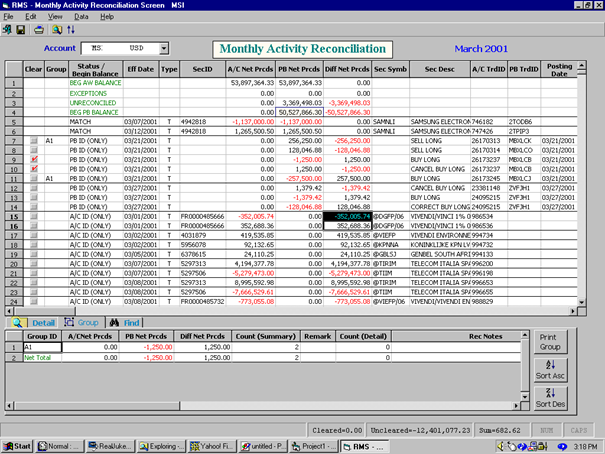Switch to Yahoo! Fi... taskbar window
Viewport: 605px width, 454px height.
pyautogui.click(x=211, y=446)
